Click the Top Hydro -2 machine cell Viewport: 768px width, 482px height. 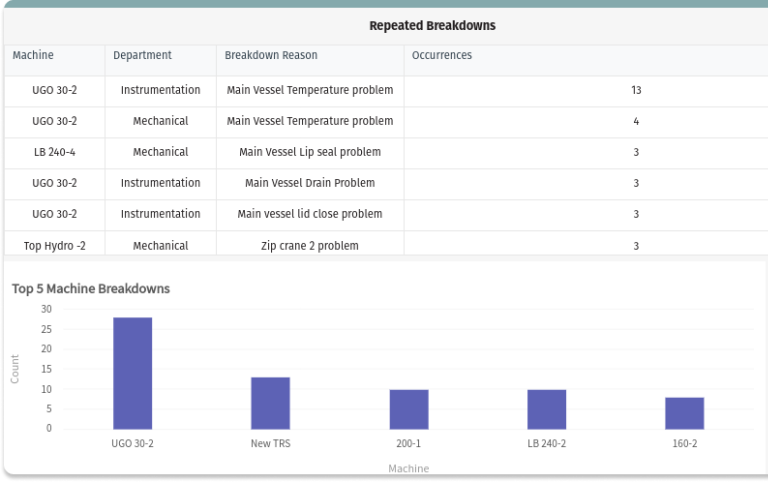tap(54, 246)
